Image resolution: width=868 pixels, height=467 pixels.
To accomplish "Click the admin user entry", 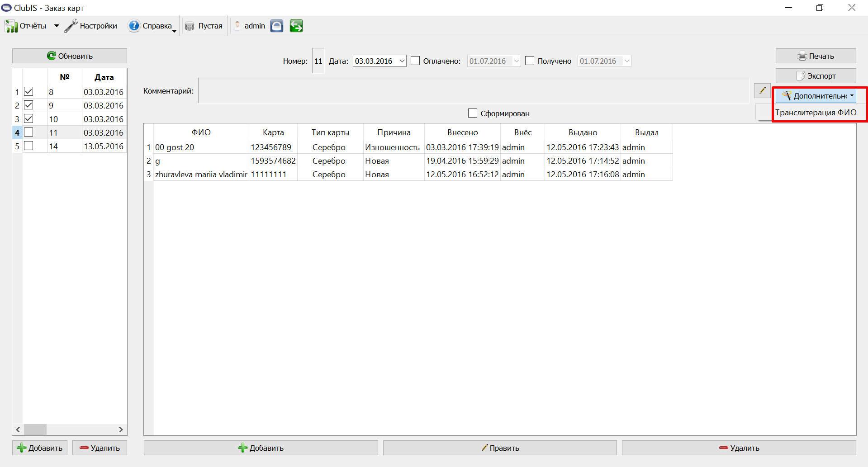I will [x=250, y=26].
